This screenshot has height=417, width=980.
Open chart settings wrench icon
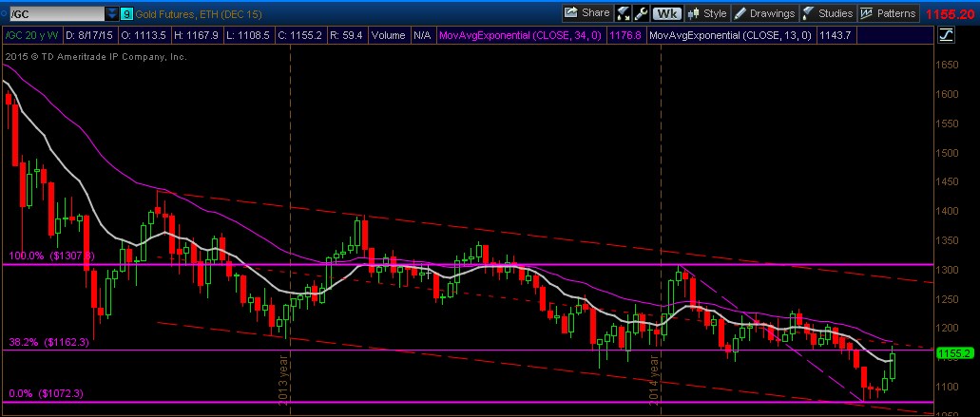point(641,13)
